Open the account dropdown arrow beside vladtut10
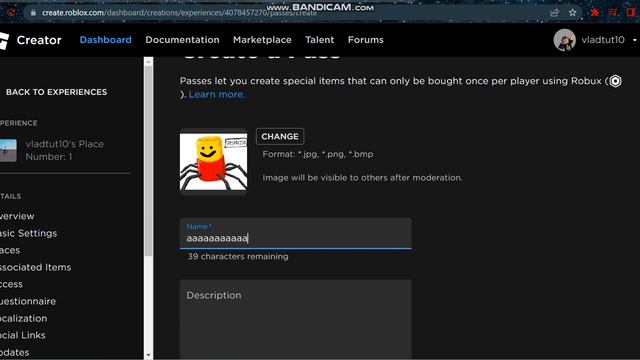This screenshot has width=640, height=360. click(x=635, y=40)
